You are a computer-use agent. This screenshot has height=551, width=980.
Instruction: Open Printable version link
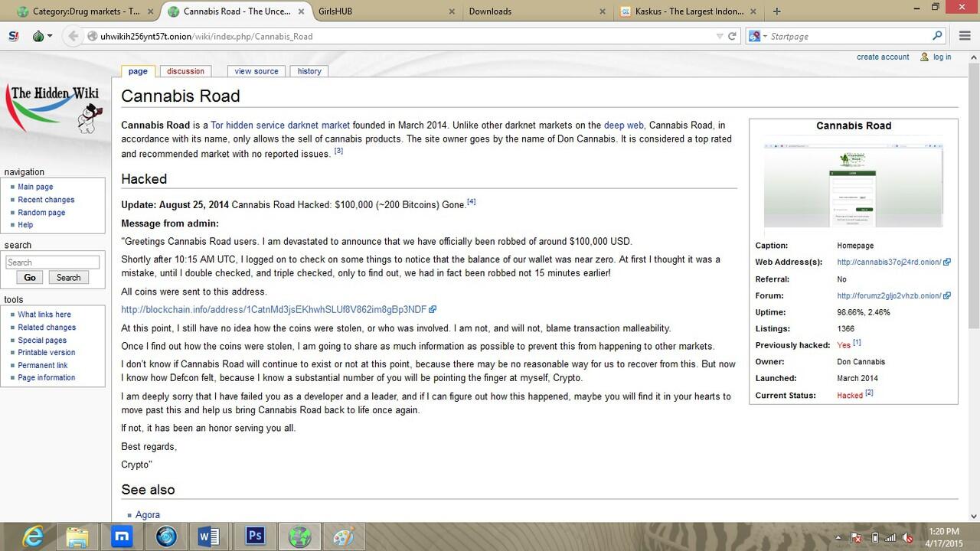tap(47, 353)
